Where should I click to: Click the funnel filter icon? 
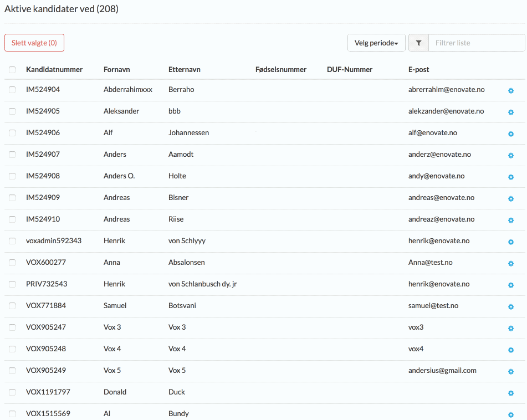pyautogui.click(x=418, y=43)
